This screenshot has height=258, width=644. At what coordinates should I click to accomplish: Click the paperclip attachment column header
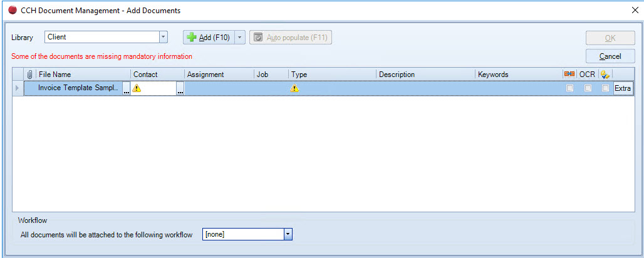coord(29,75)
